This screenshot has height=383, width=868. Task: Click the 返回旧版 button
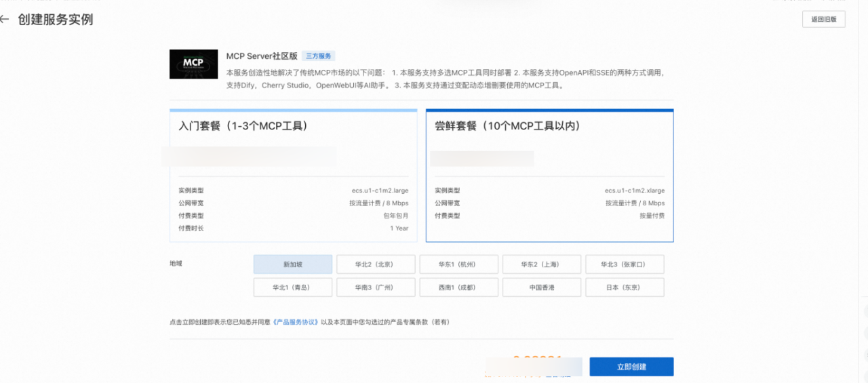point(823,20)
